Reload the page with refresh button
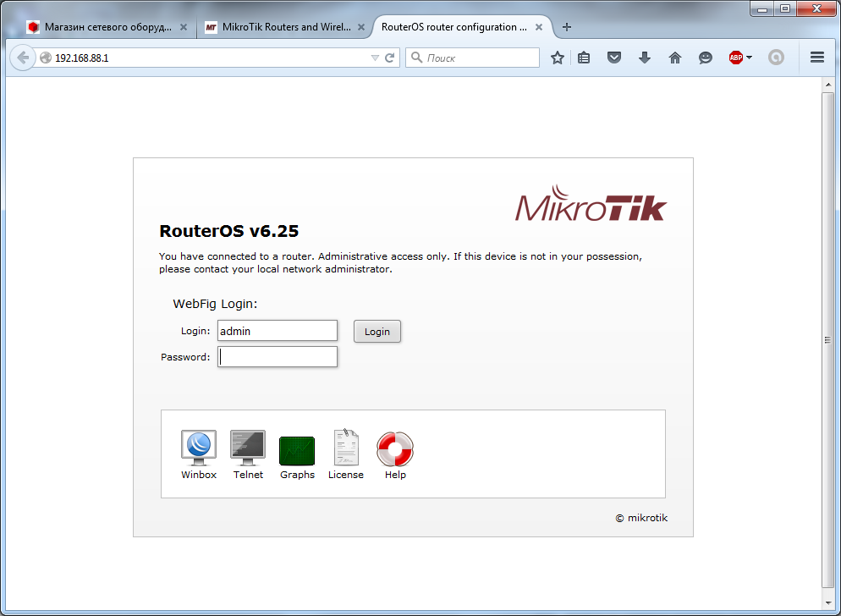Image resolution: width=841 pixels, height=616 pixels. pos(390,58)
